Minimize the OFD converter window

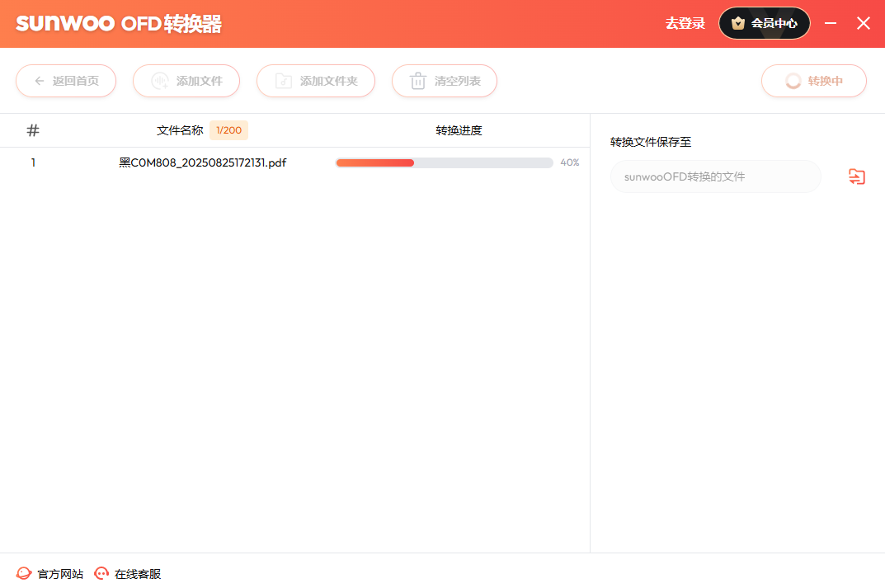click(x=831, y=23)
